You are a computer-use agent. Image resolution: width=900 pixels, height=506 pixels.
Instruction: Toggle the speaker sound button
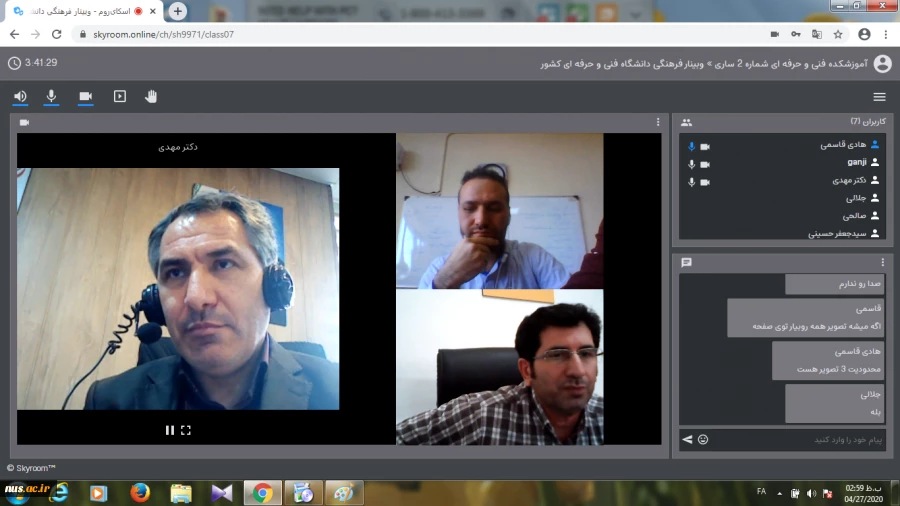20,96
